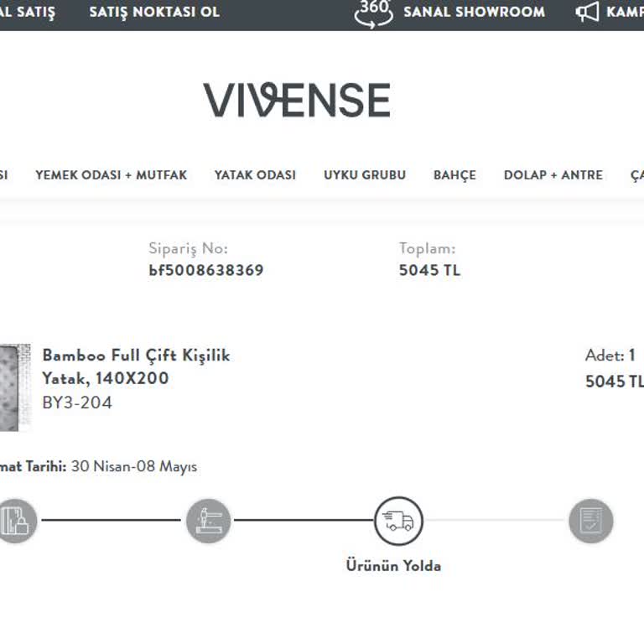
Task: Open BAHÇE menu
Action: click(454, 175)
